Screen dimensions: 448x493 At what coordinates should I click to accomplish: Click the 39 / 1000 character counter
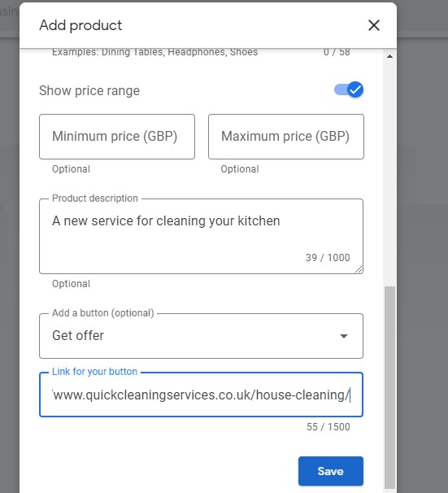click(328, 258)
